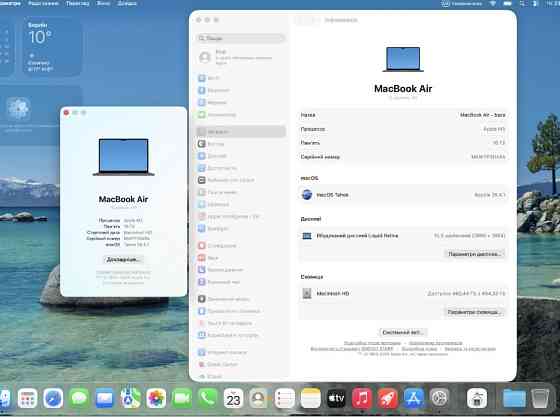Open the Edit menu in the menu bar
The width and height of the screenshot is (560, 417).
pos(44,4)
